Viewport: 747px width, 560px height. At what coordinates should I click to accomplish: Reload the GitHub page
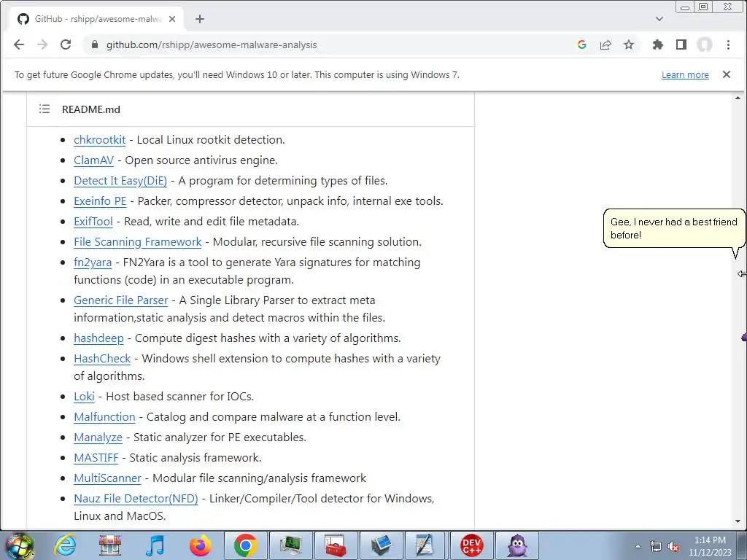coord(66,44)
